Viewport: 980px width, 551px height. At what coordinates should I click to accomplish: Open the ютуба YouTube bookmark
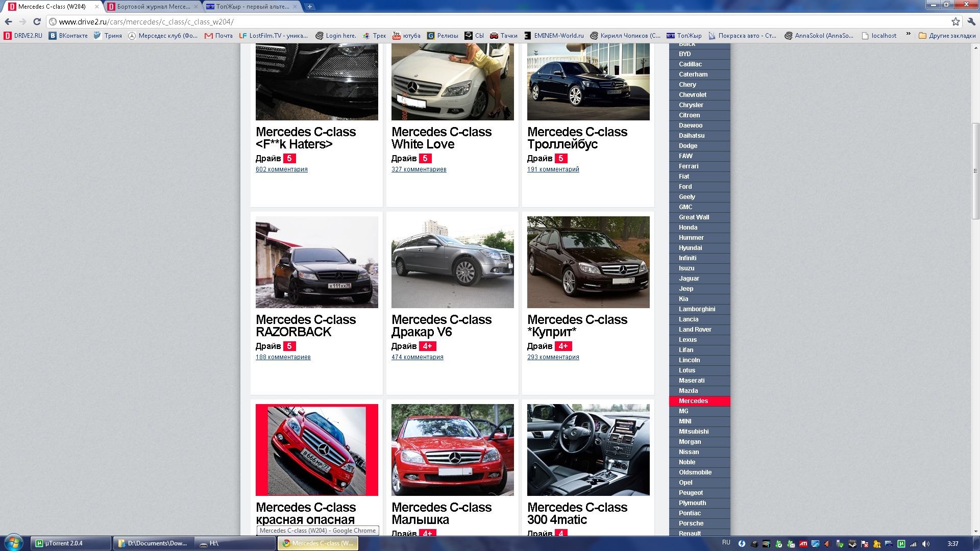coord(407,36)
